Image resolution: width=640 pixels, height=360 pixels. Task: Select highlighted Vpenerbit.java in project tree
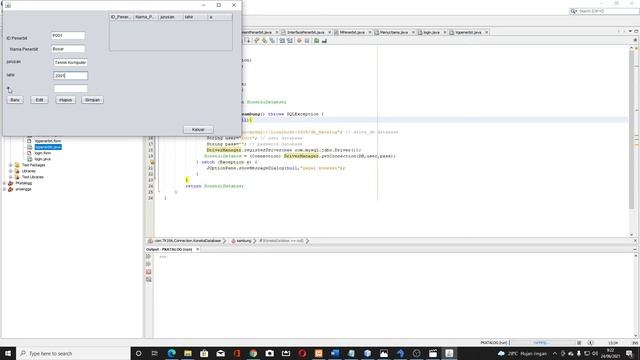48,147
